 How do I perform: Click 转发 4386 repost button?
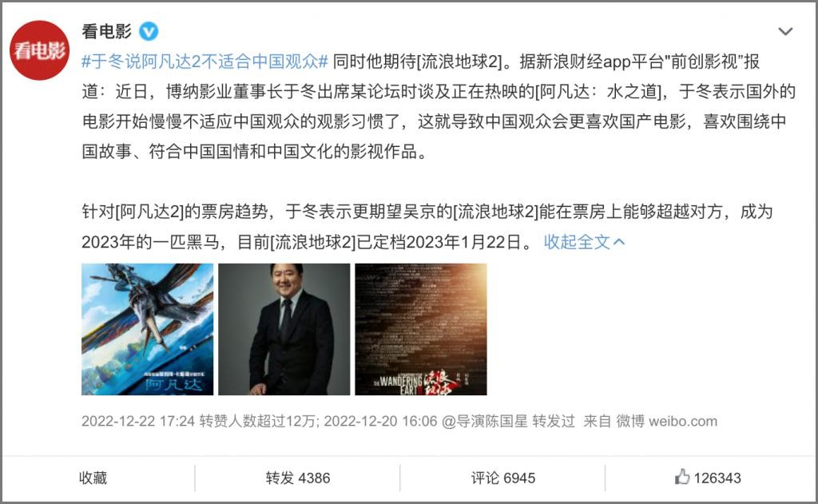click(x=298, y=478)
